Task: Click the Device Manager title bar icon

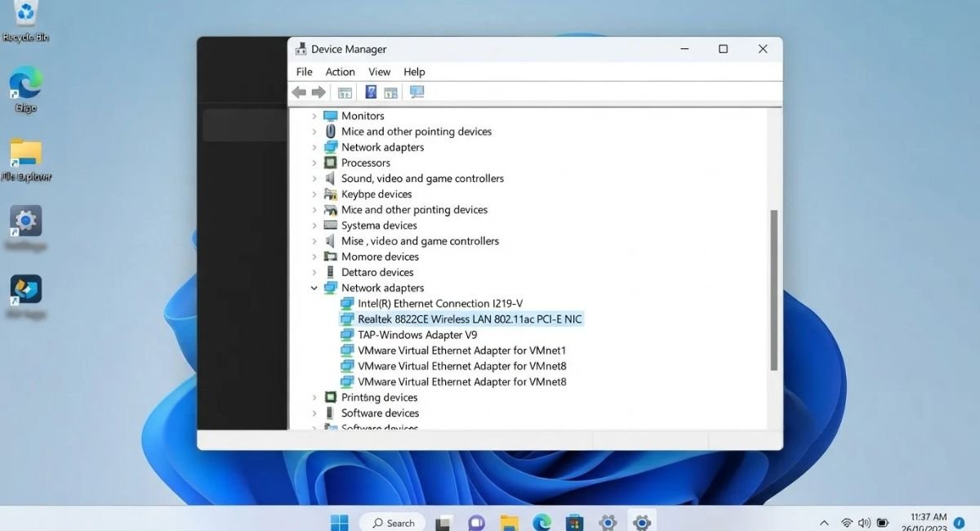Action: click(x=301, y=49)
